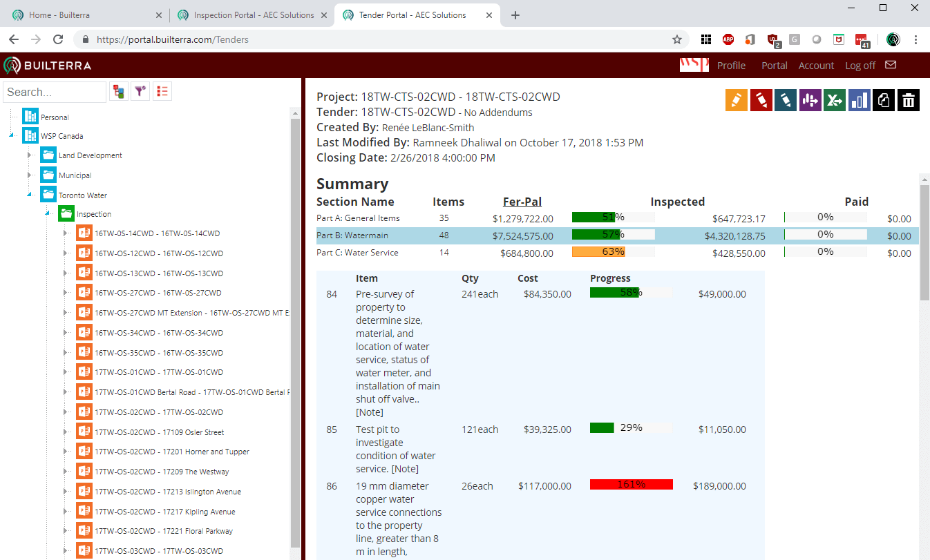Click the red pencil icon
The width and height of the screenshot is (930, 560).
[761, 100]
